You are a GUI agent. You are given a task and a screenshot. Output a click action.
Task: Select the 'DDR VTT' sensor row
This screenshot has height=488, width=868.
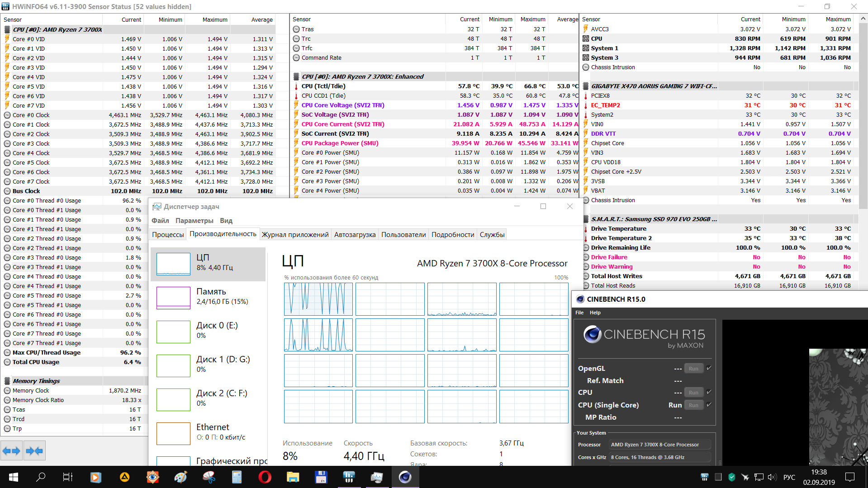719,133
